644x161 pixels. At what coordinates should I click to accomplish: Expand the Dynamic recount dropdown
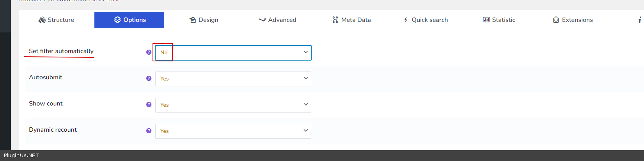(x=233, y=131)
